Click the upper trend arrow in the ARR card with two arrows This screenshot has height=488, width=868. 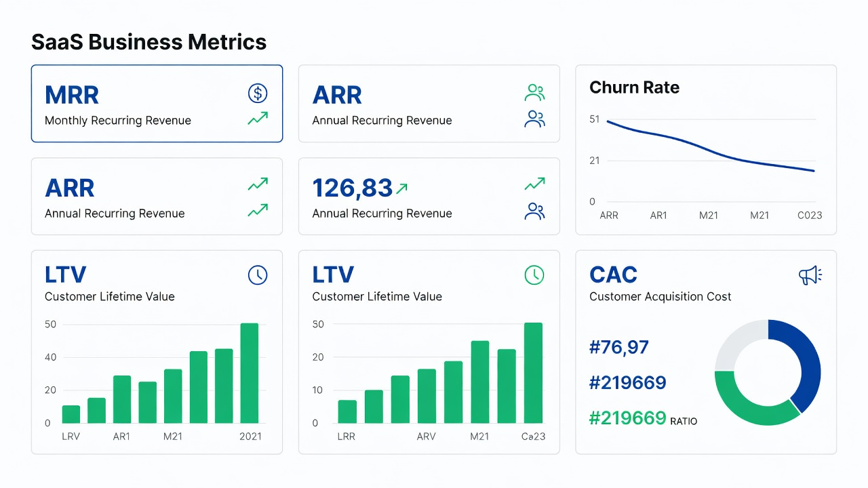258,184
